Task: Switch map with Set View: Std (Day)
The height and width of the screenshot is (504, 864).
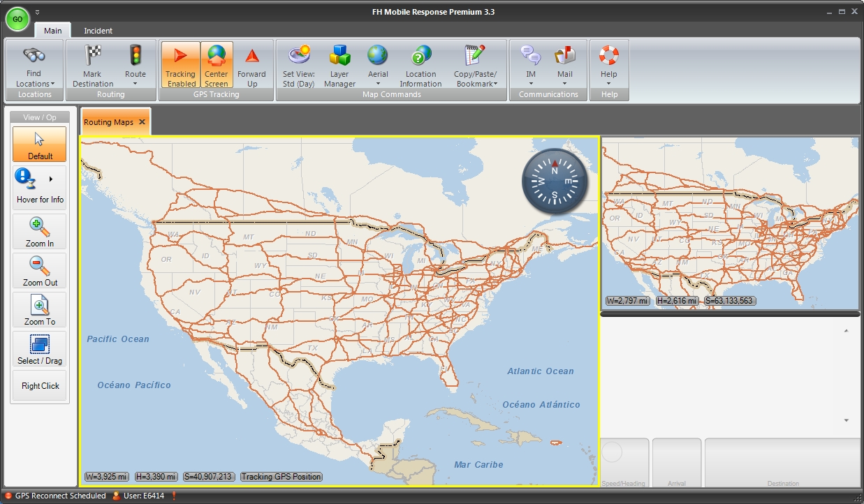Action: pyautogui.click(x=299, y=66)
